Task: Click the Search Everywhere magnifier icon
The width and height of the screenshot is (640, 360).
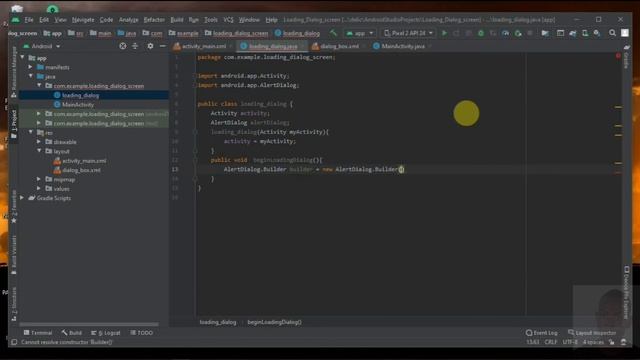Action: click(612, 33)
